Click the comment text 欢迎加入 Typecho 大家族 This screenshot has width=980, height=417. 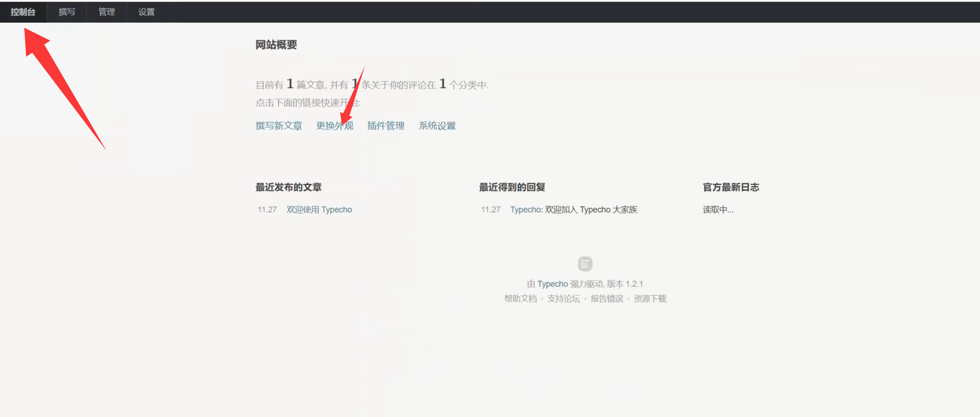(590, 209)
